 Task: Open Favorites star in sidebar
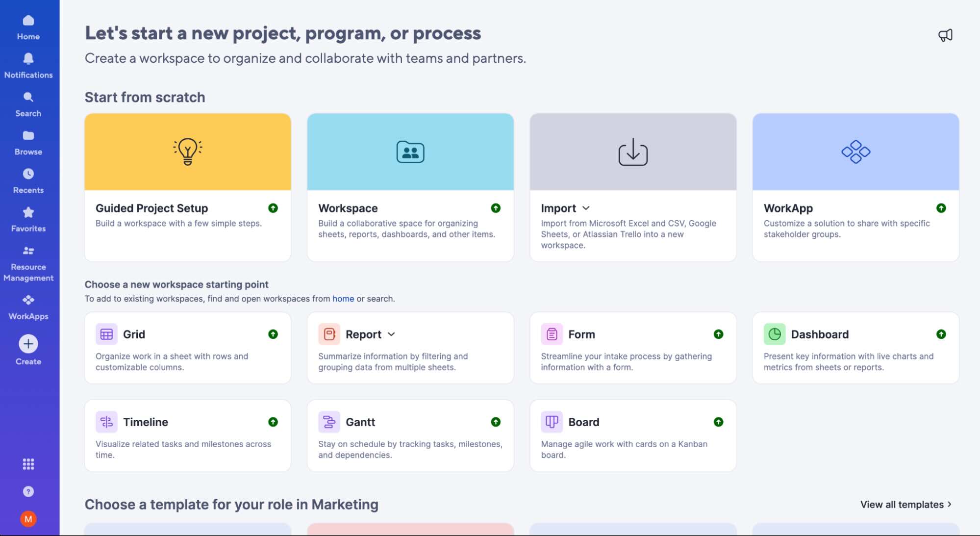pyautogui.click(x=28, y=219)
